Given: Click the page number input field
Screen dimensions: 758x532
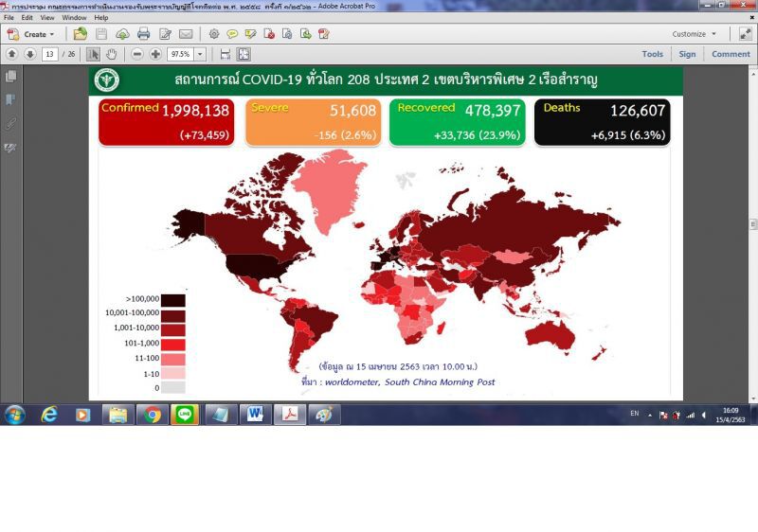Looking at the screenshot, I should click(50, 54).
